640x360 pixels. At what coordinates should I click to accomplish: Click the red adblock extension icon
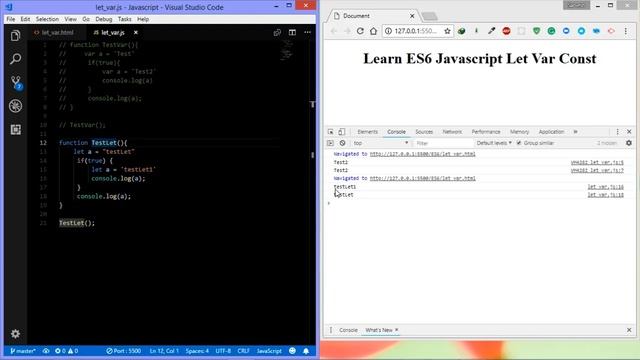[506, 31]
